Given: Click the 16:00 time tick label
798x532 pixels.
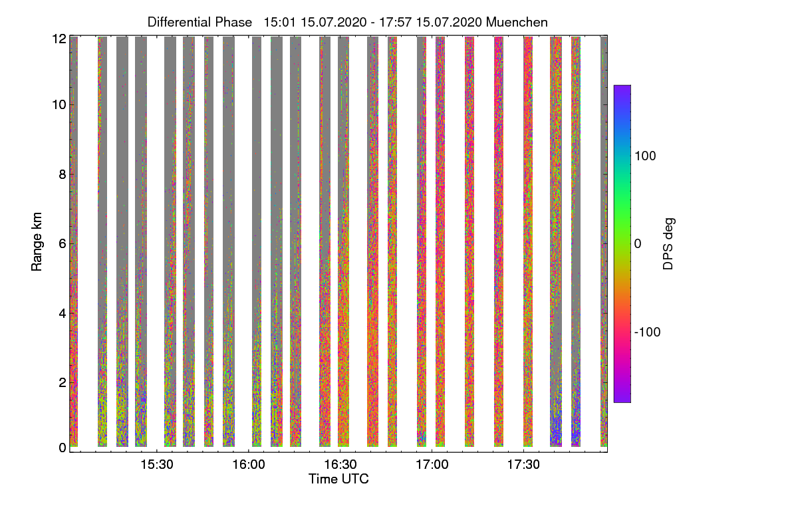Looking at the screenshot, I should pyautogui.click(x=249, y=465).
